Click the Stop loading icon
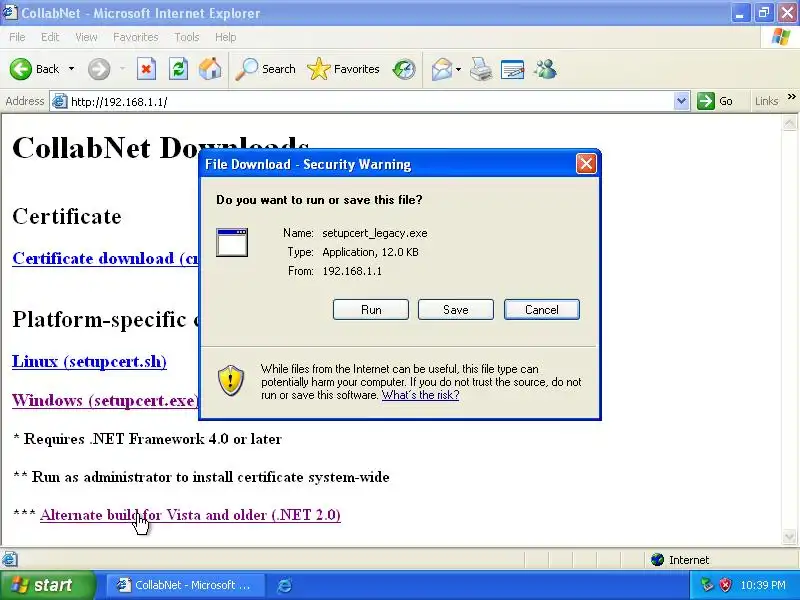 coord(146,69)
